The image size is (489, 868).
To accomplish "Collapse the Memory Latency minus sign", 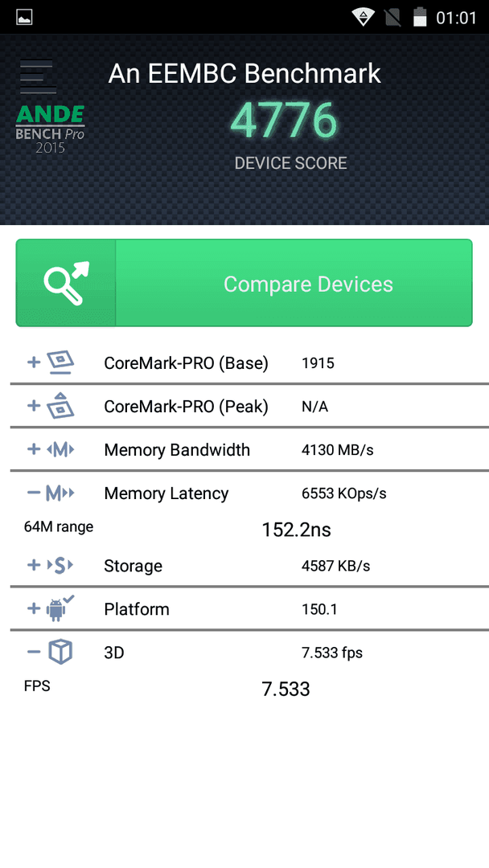I will (x=34, y=493).
